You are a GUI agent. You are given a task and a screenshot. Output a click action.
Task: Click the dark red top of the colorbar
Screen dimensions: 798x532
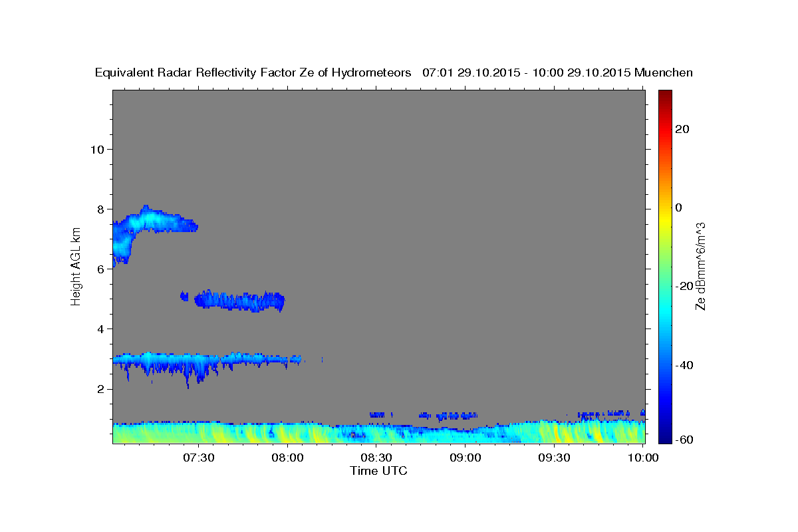(664, 94)
